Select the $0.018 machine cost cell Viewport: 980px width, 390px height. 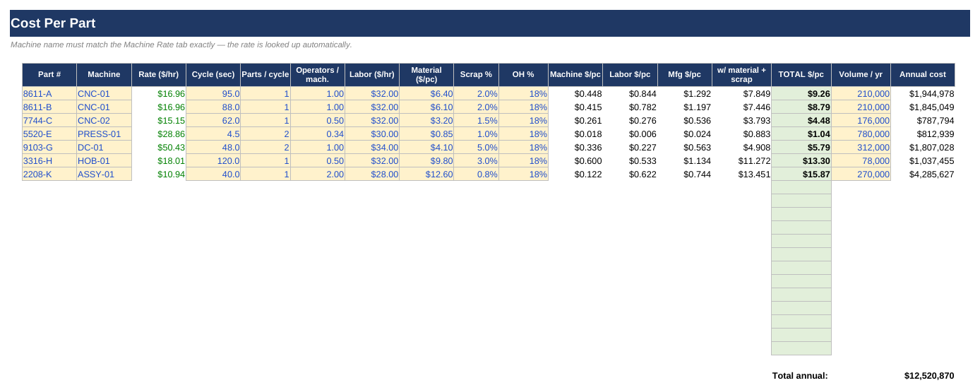point(575,134)
